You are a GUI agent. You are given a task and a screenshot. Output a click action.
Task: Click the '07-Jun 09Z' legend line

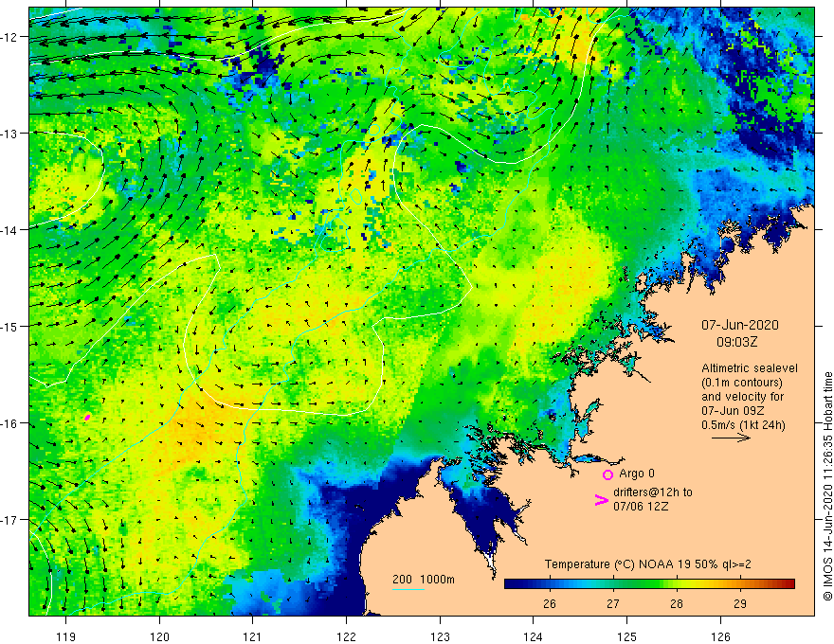(x=733, y=411)
